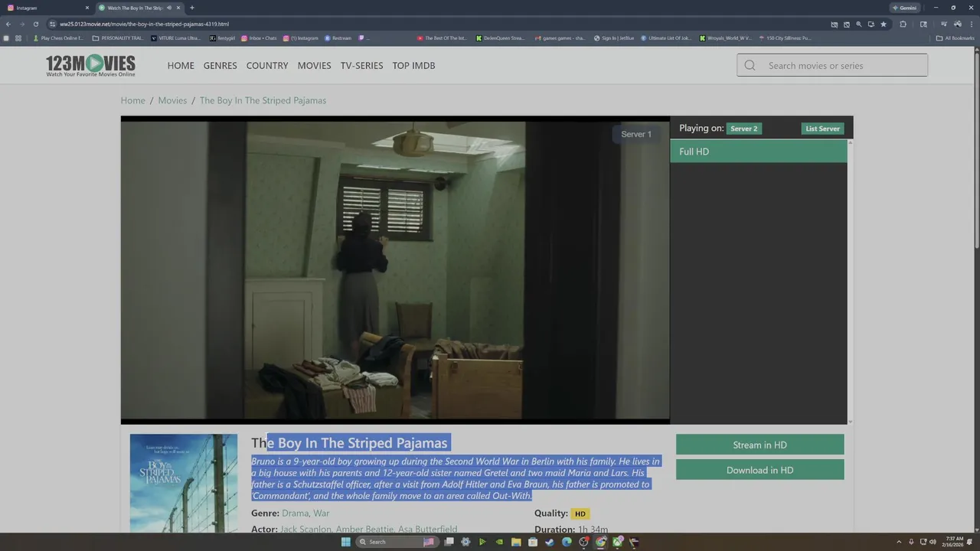Image resolution: width=980 pixels, height=551 pixels.
Task: Click the movie poster thumbnail
Action: [184, 484]
